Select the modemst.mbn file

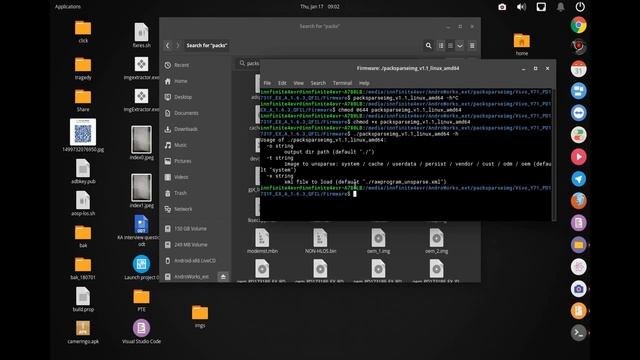tap(262, 241)
